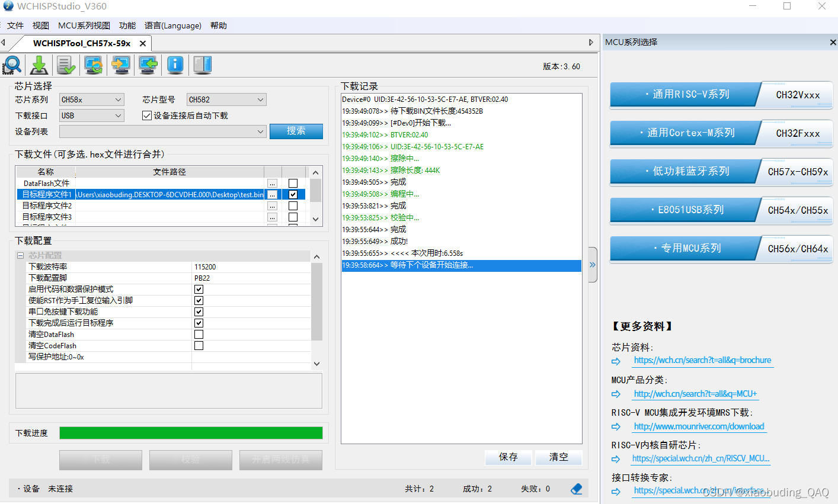The image size is (838, 504).
Task: Click the 搜索 button
Action: click(296, 131)
